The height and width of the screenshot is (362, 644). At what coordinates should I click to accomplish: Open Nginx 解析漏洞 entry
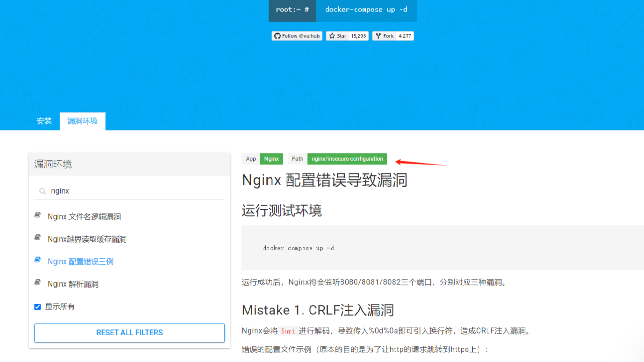(x=73, y=284)
